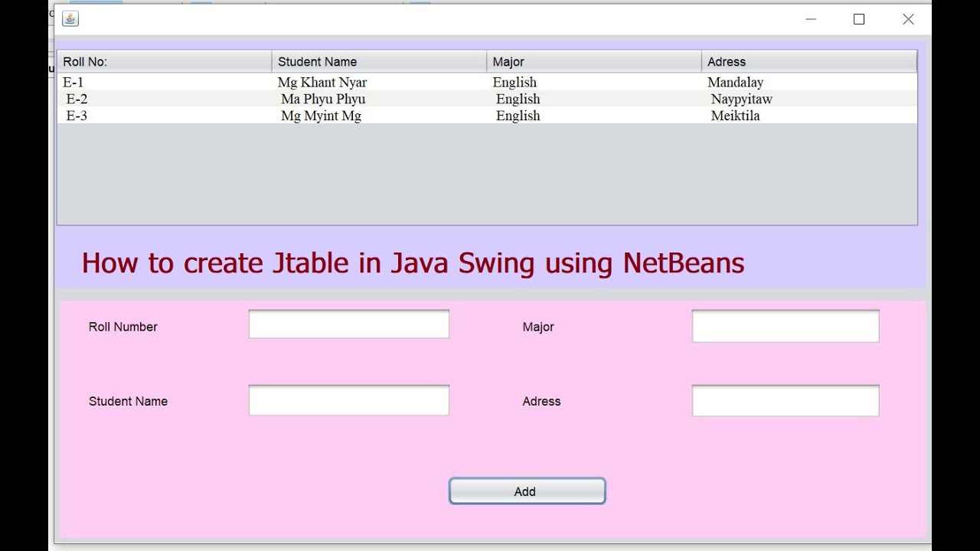Click English in the E-2 row

point(518,99)
